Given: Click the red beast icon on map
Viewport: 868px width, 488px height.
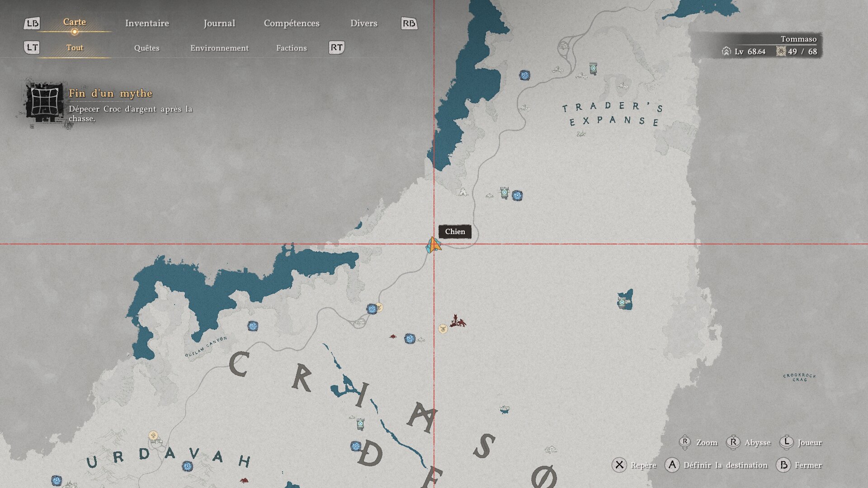Looking at the screenshot, I should (457, 321).
